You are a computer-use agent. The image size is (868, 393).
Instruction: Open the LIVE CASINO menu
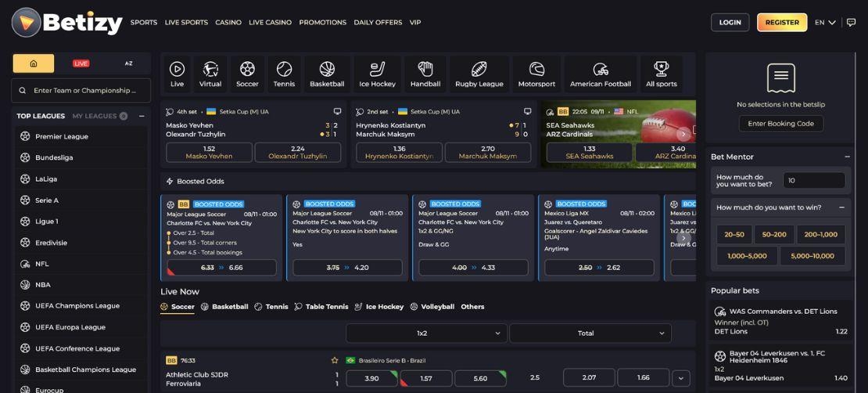pyautogui.click(x=270, y=22)
